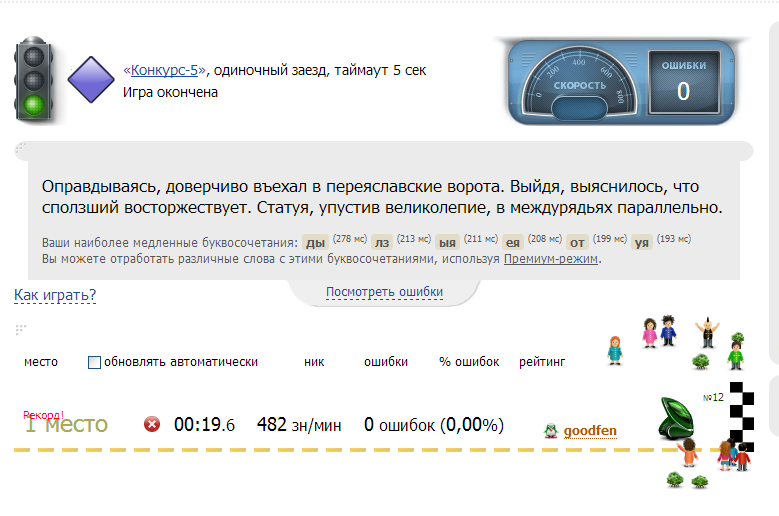Click the «0 ошибок (0,00%)» result text
This screenshot has width=779, height=516.
coord(434,425)
